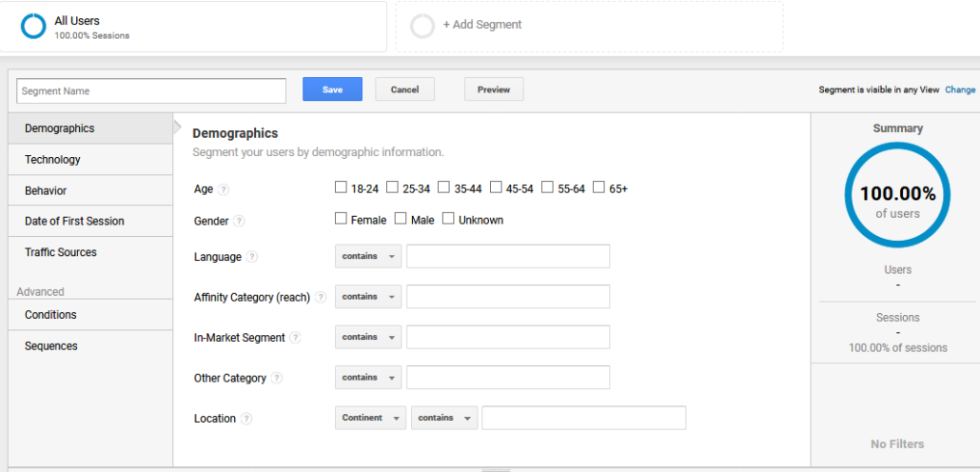The image size is (980, 472).
Task: Click Affinity Category help icon
Action: point(321,298)
